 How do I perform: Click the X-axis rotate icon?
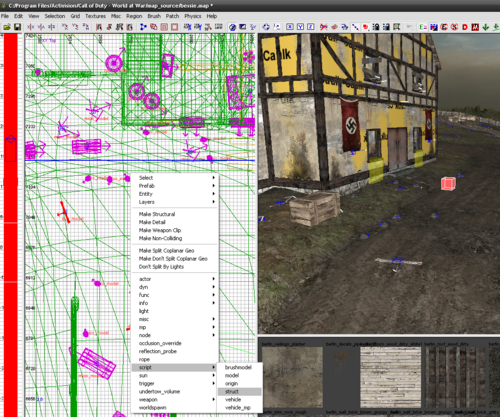65,27
